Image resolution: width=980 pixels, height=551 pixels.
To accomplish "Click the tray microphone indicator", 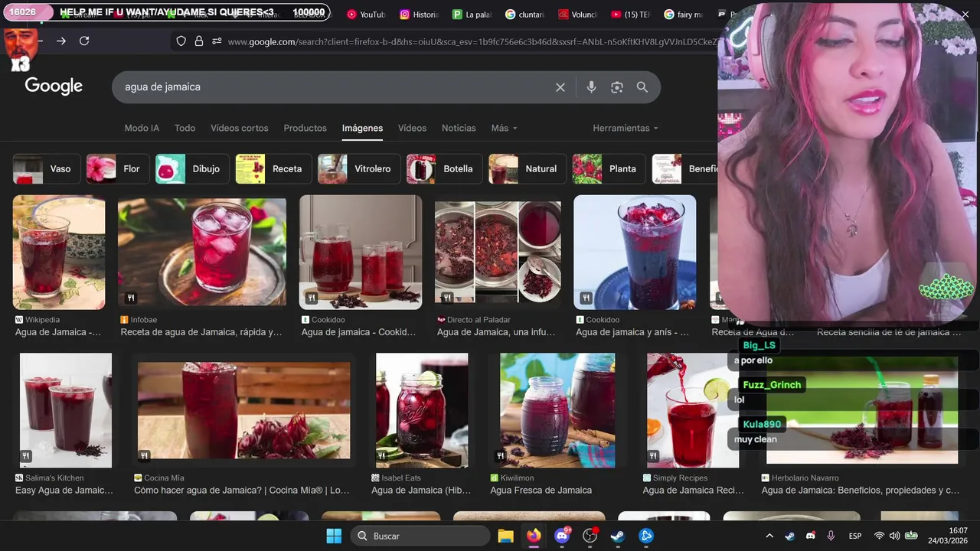I will coord(831,536).
